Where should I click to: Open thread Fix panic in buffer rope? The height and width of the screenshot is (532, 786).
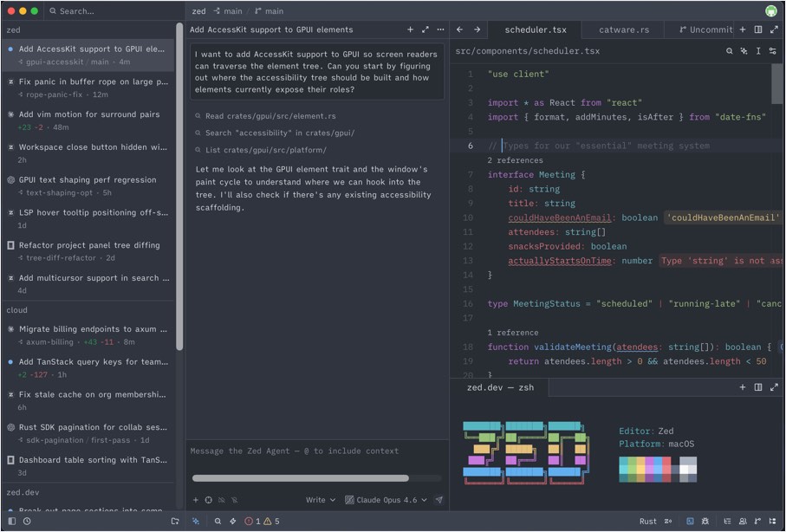click(88, 88)
